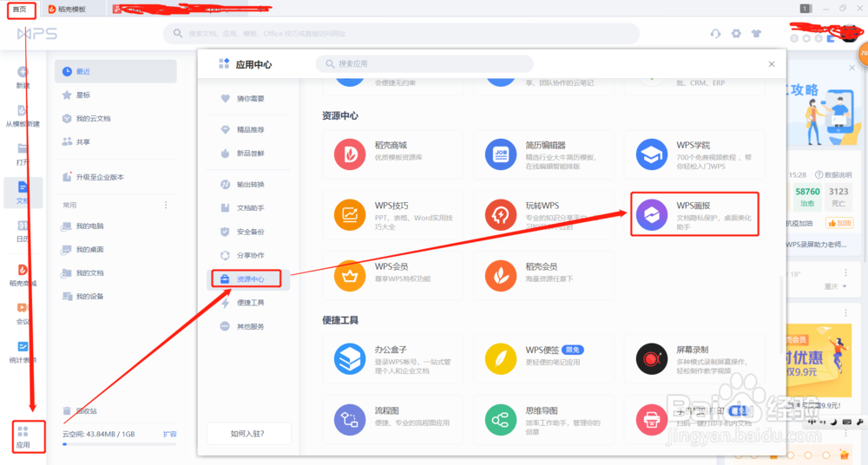Click 扩容 to expand cloud storage
Screen dimensions: 868x465
click(170, 434)
